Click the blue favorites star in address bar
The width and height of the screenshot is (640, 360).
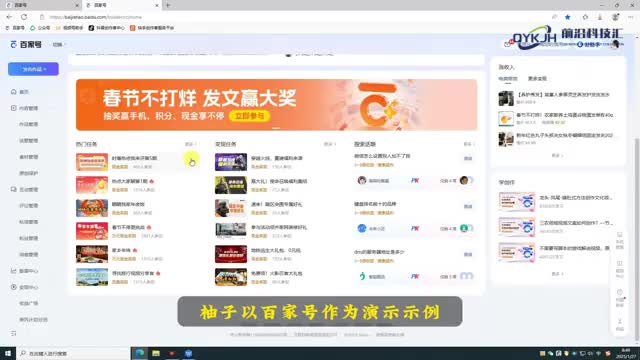pos(567,17)
